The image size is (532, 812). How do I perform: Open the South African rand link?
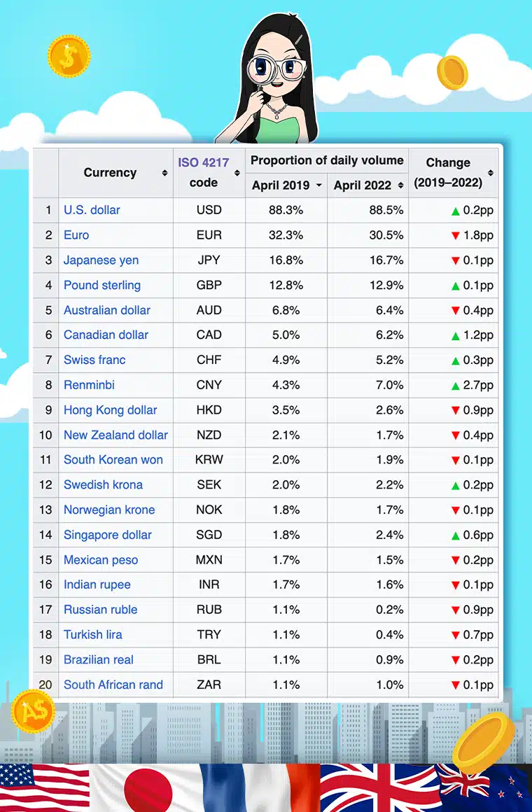(113, 685)
